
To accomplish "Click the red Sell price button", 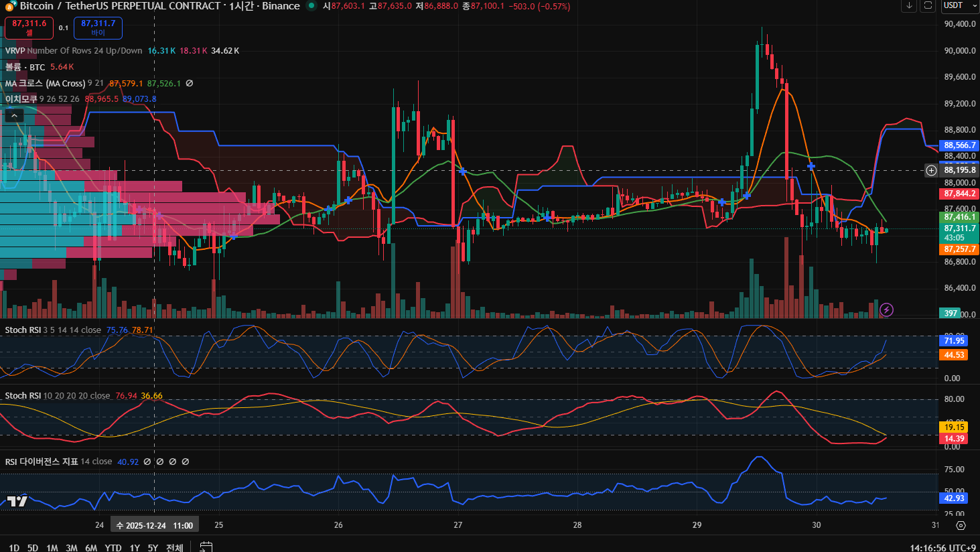I will (29, 27).
